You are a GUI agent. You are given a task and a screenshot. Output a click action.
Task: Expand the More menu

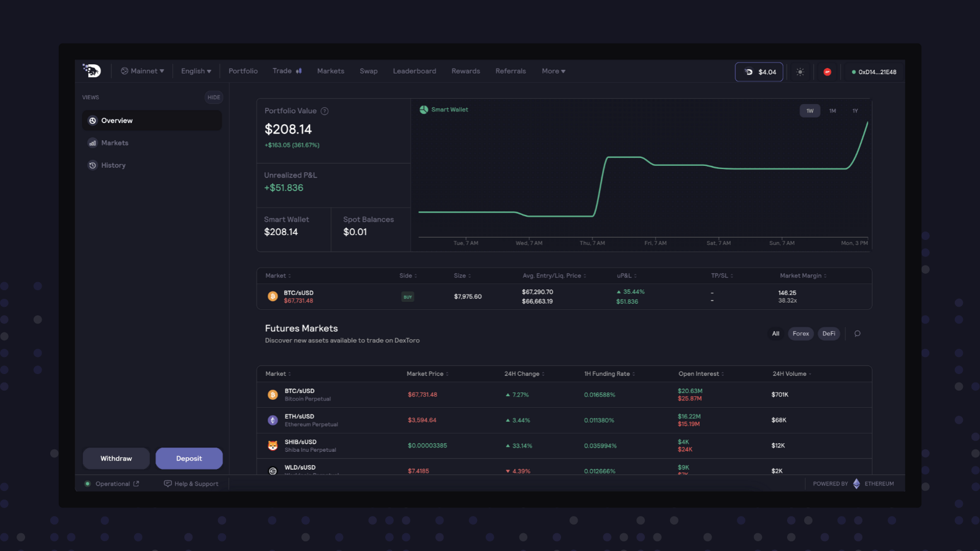pos(554,71)
